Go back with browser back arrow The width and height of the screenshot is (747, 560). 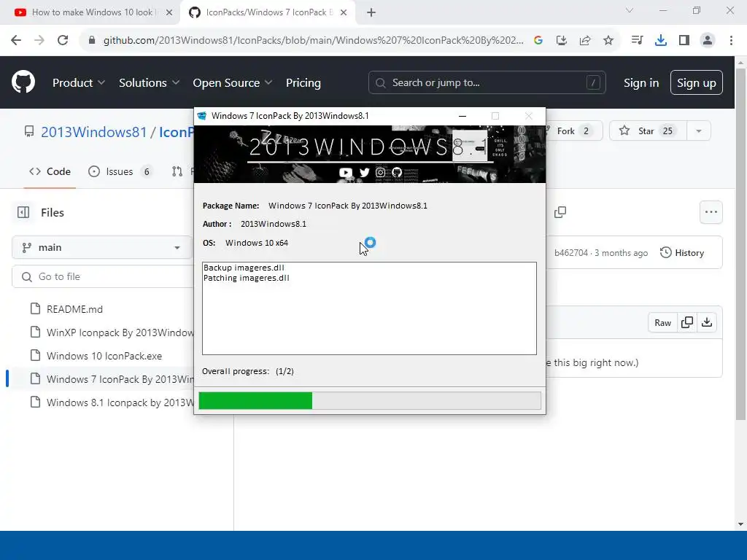pyautogui.click(x=16, y=41)
